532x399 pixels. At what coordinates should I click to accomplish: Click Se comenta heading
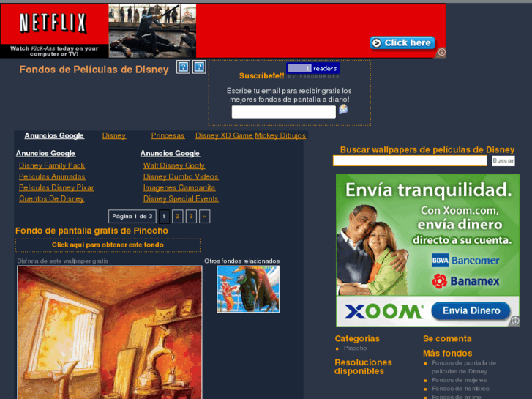[447, 338]
